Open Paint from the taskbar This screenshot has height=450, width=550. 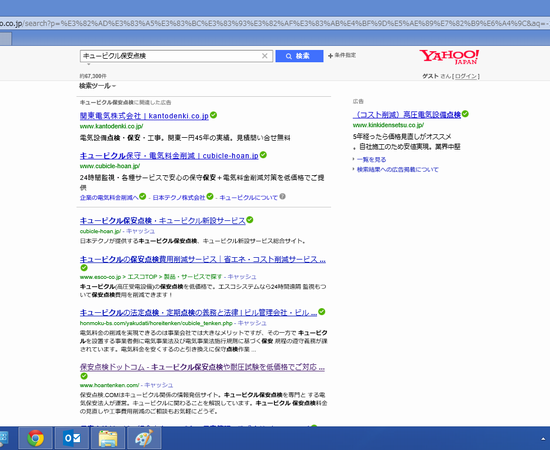click(144, 438)
